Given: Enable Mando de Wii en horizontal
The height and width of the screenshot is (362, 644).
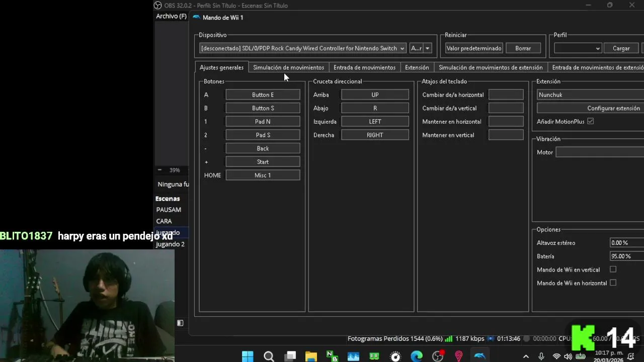Looking at the screenshot, I should pos(613,283).
